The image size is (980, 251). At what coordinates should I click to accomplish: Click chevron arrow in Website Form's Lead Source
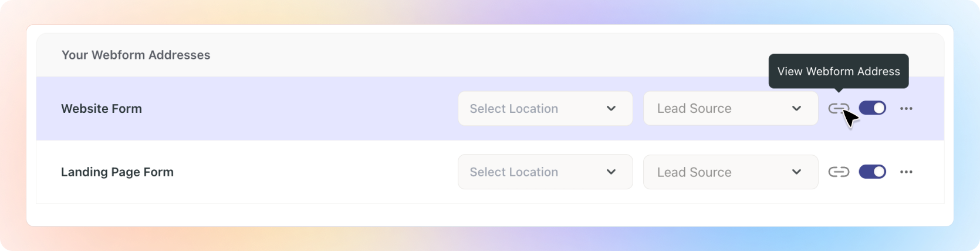tap(796, 108)
